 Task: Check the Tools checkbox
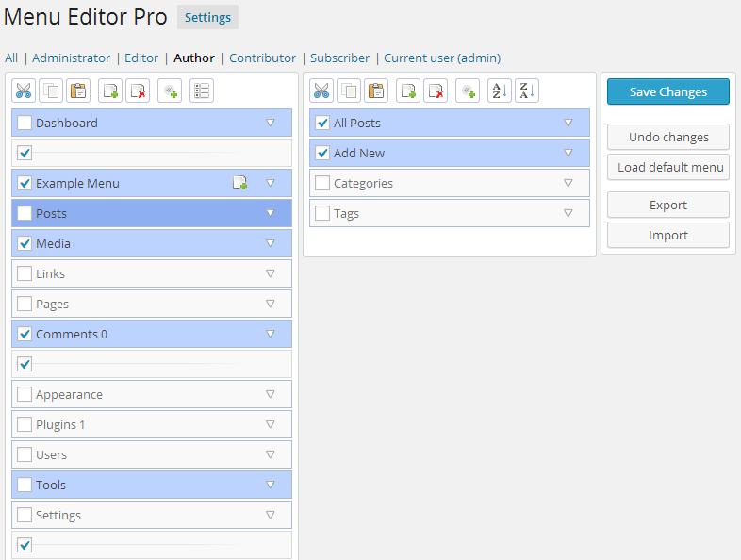[25, 485]
